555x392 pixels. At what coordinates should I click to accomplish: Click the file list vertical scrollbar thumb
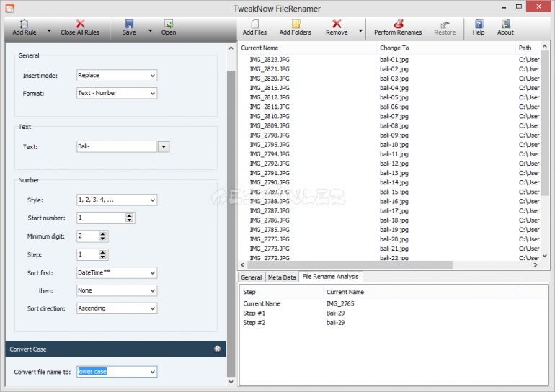[x=545, y=123]
